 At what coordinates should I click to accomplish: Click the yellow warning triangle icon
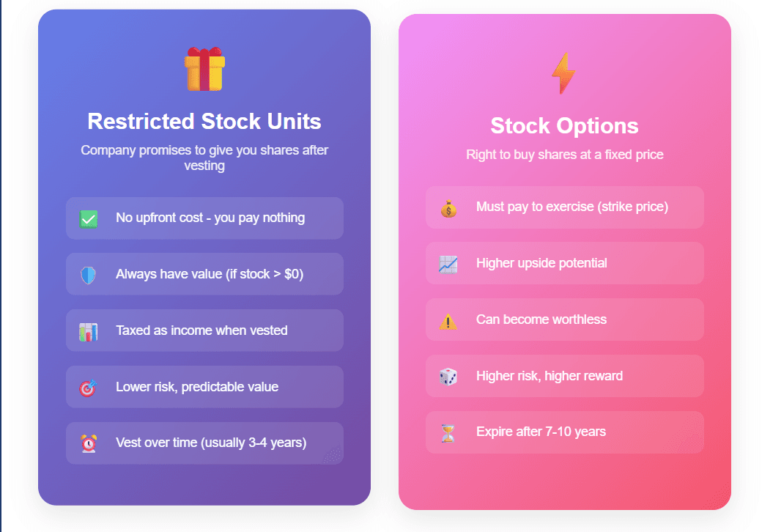coord(448,320)
